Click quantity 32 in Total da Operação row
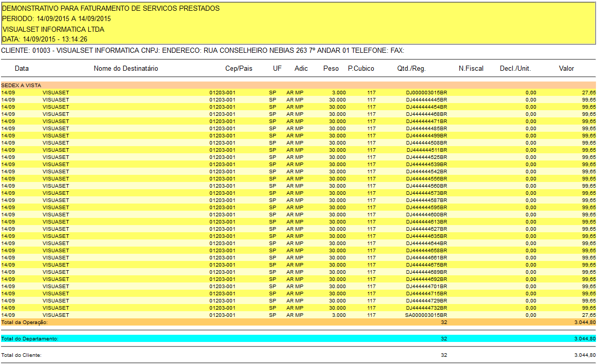The image size is (597, 364). point(444,322)
